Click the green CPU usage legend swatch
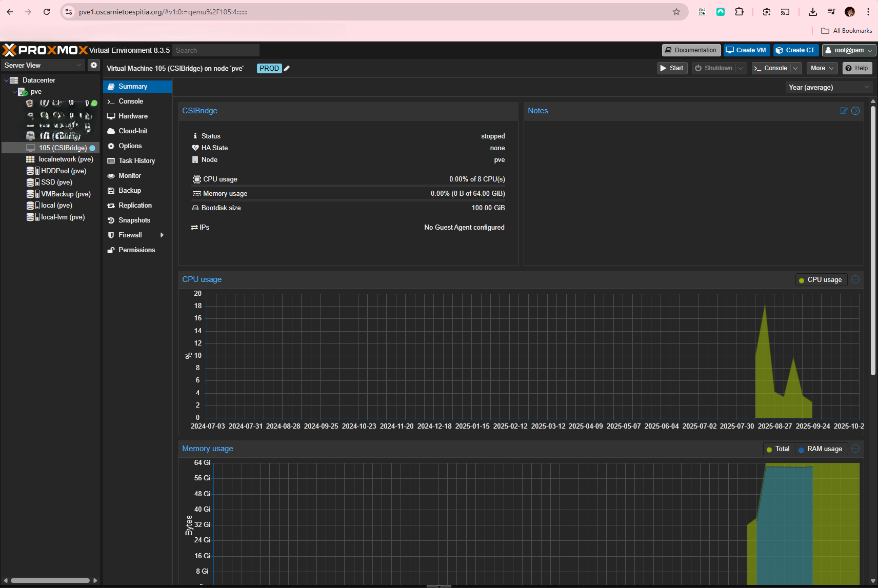Image resolution: width=878 pixels, height=588 pixels. pyautogui.click(x=802, y=279)
